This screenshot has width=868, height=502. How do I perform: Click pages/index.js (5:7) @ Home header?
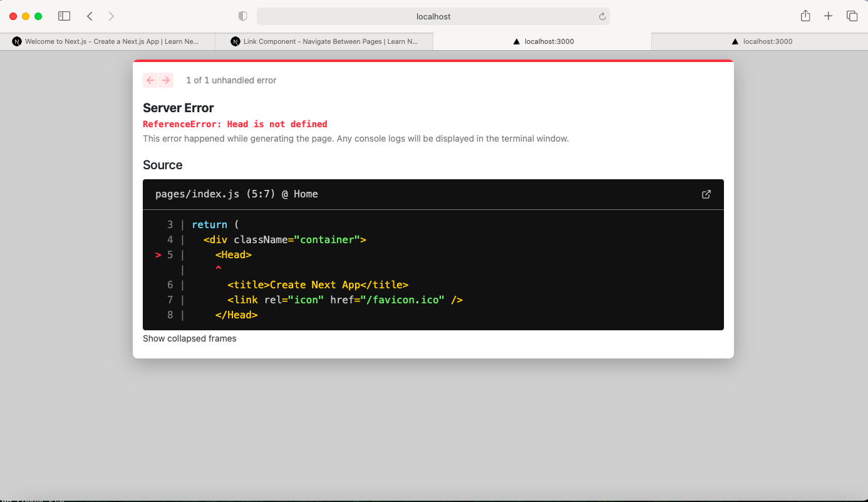237,194
